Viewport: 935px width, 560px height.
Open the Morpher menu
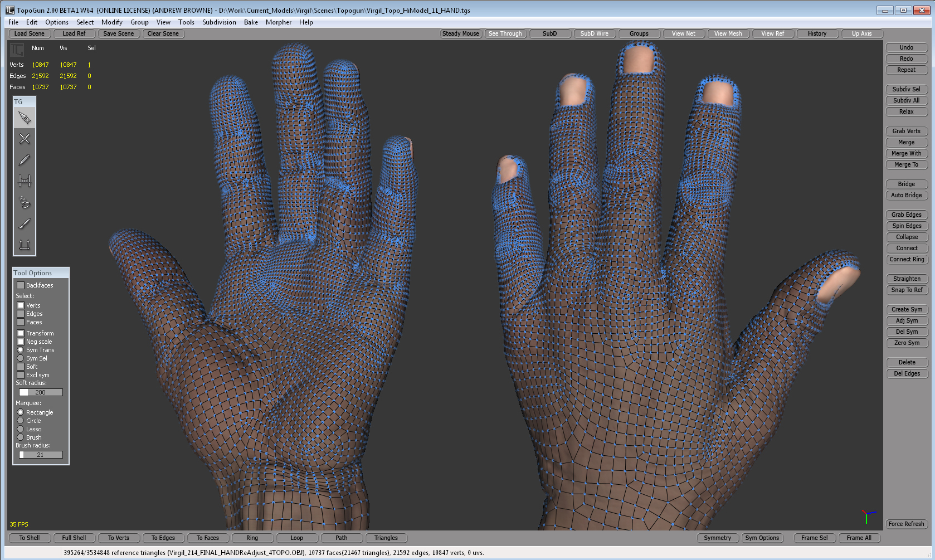(278, 22)
